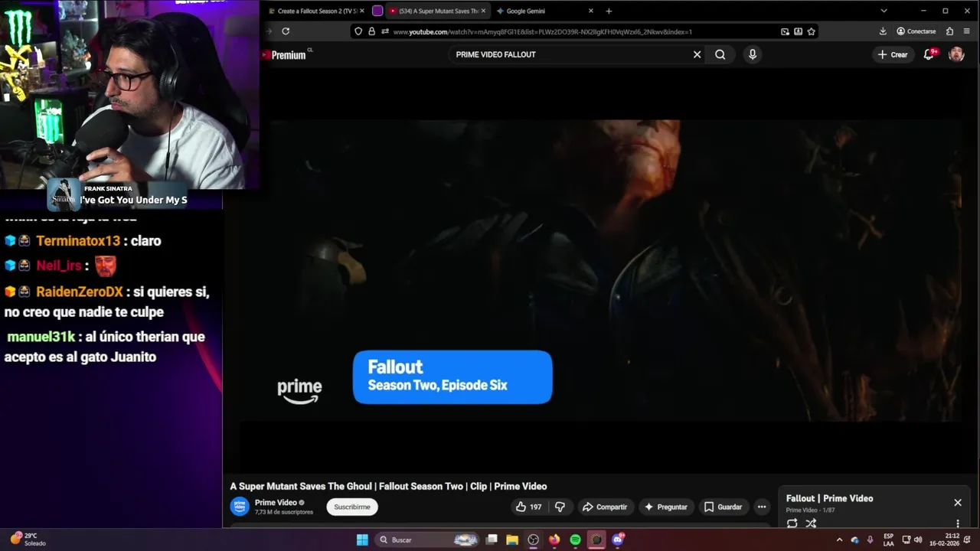The width and height of the screenshot is (980, 551).
Task: Bookmark this page with the star icon
Action: coord(811,31)
